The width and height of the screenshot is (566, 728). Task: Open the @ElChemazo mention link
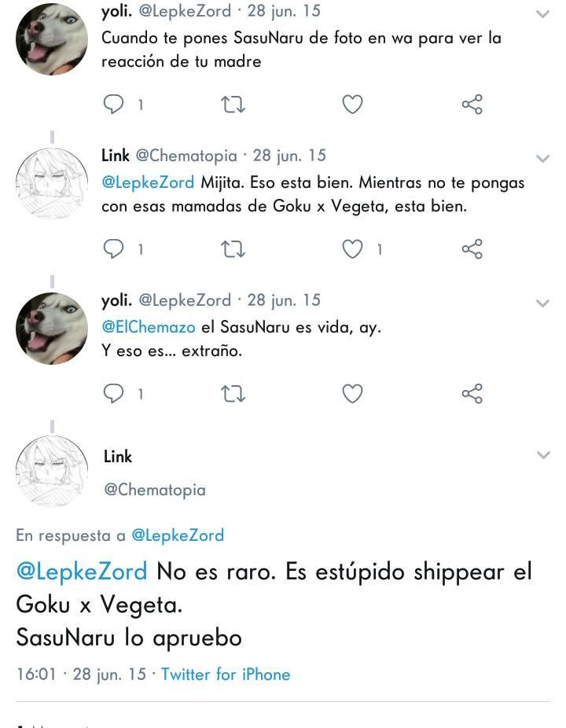click(149, 327)
